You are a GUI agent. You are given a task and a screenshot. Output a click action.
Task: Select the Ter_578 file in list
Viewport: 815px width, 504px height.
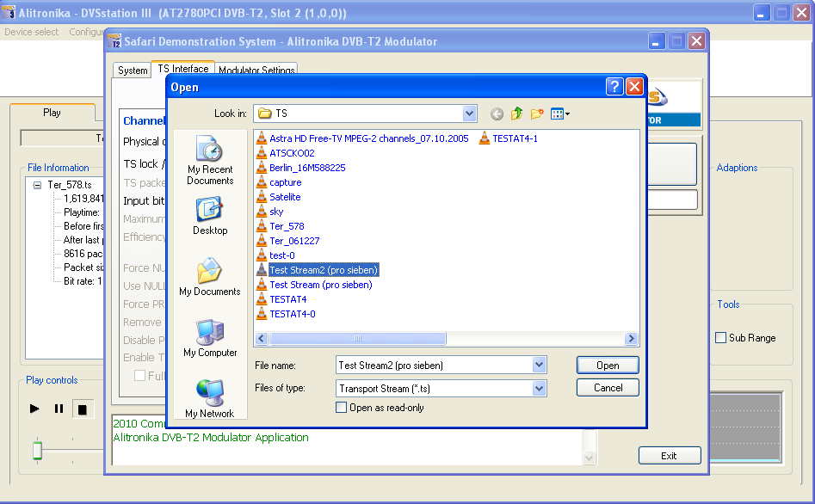(281, 226)
